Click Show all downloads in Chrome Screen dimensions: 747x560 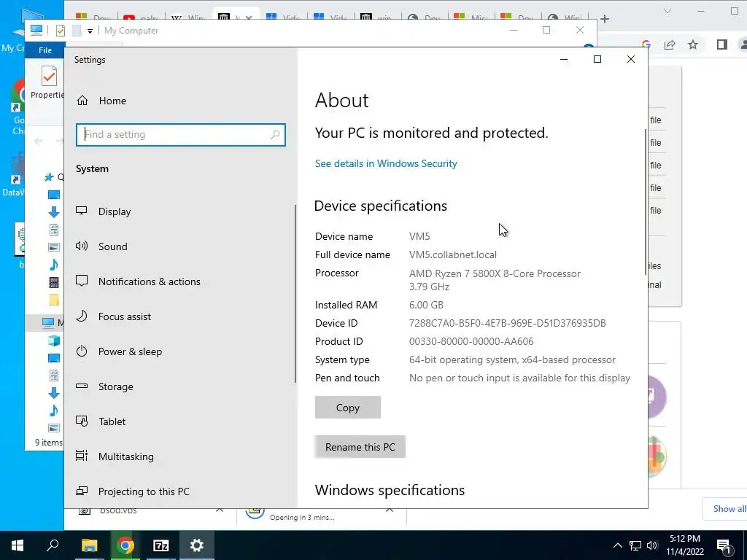(x=729, y=508)
